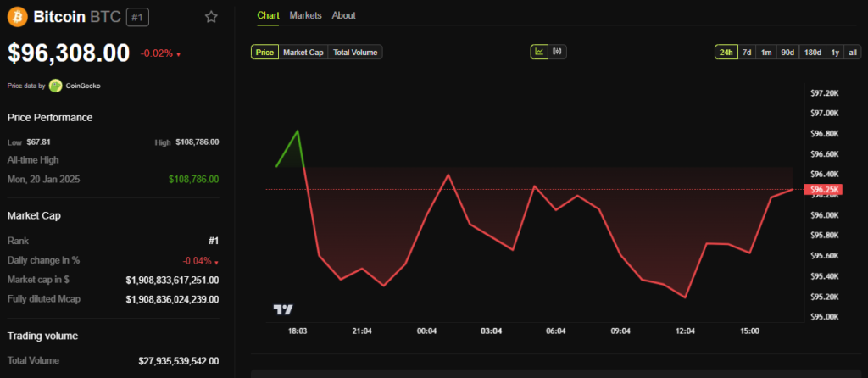
Task: Click the CoinGecko gecko logo
Action: [x=55, y=86]
